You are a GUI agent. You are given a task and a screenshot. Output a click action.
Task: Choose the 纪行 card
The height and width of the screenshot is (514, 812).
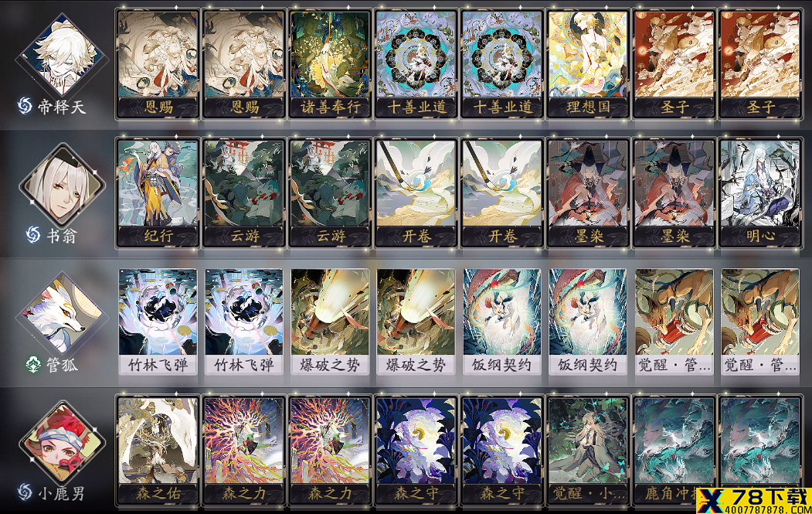pos(158,193)
